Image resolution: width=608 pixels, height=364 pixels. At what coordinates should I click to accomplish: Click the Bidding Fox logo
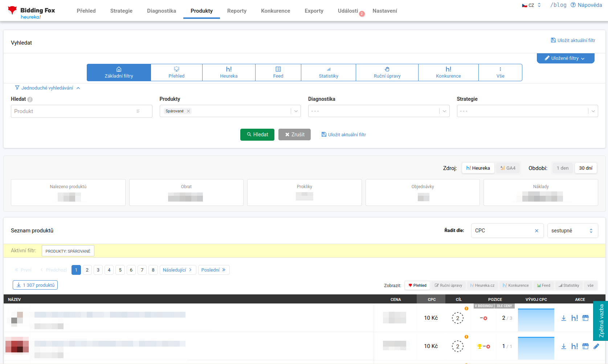pos(31,12)
